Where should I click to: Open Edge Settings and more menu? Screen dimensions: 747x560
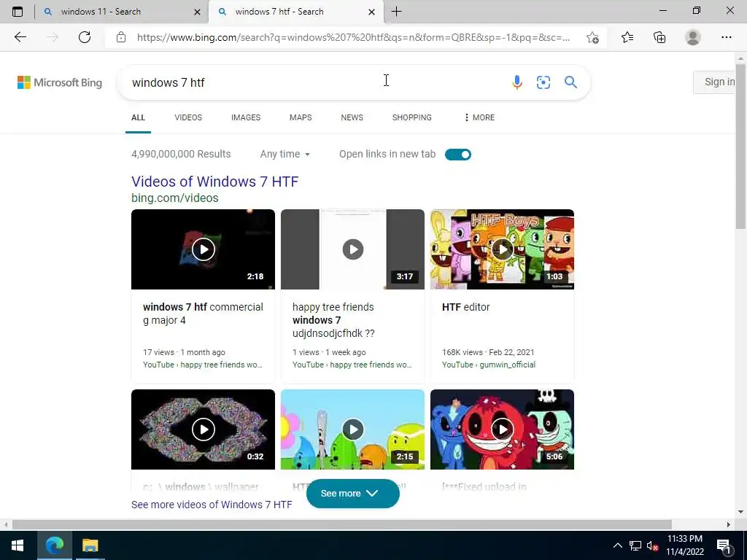click(726, 37)
